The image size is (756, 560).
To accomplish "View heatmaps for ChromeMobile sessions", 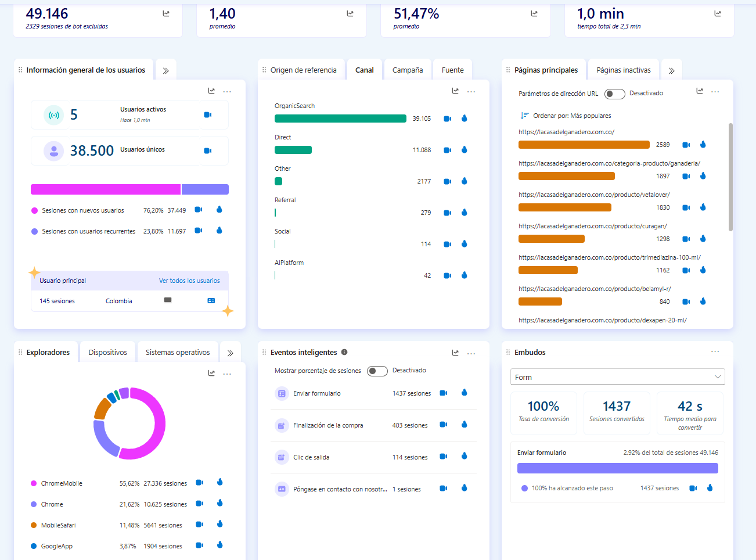I will [220, 482].
